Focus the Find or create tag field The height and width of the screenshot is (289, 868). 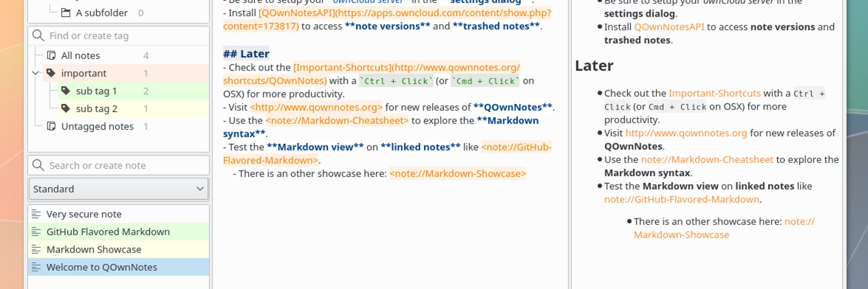(119, 36)
